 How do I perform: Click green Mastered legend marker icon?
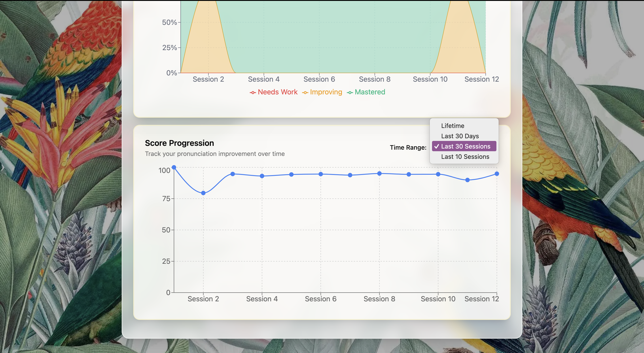(x=350, y=93)
